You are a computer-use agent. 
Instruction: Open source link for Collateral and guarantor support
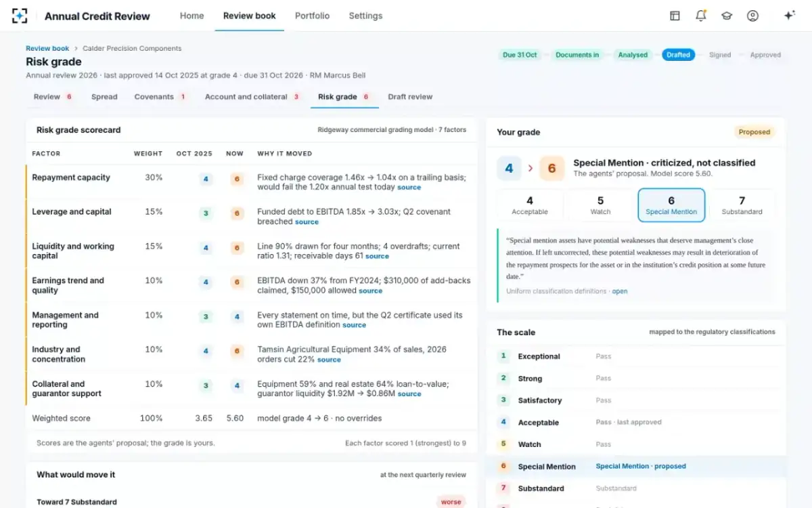[x=409, y=394]
